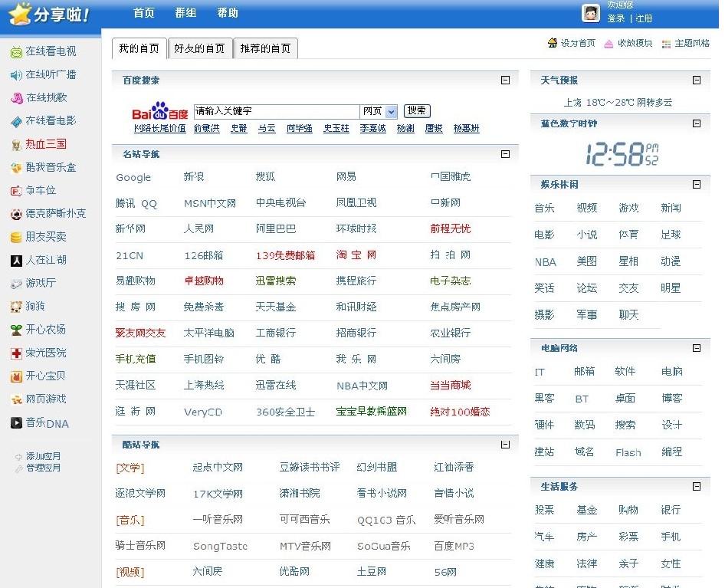The image size is (725, 588).
Task: Open the [文学] category label
Action: point(130,468)
